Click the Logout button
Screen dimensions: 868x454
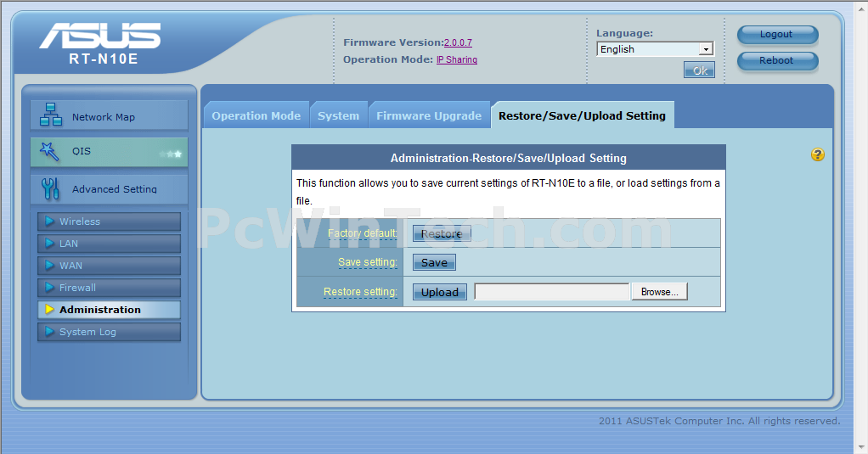tap(777, 34)
